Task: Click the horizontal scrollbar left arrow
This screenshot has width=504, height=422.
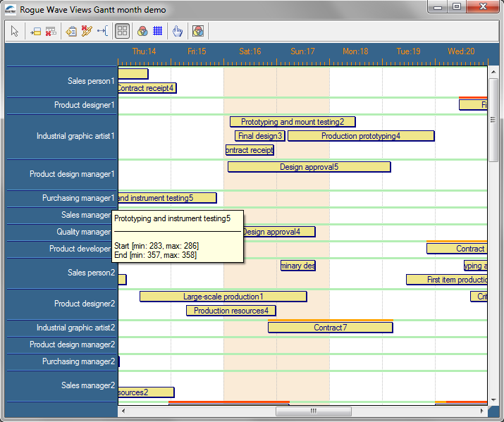Action: pos(123,411)
